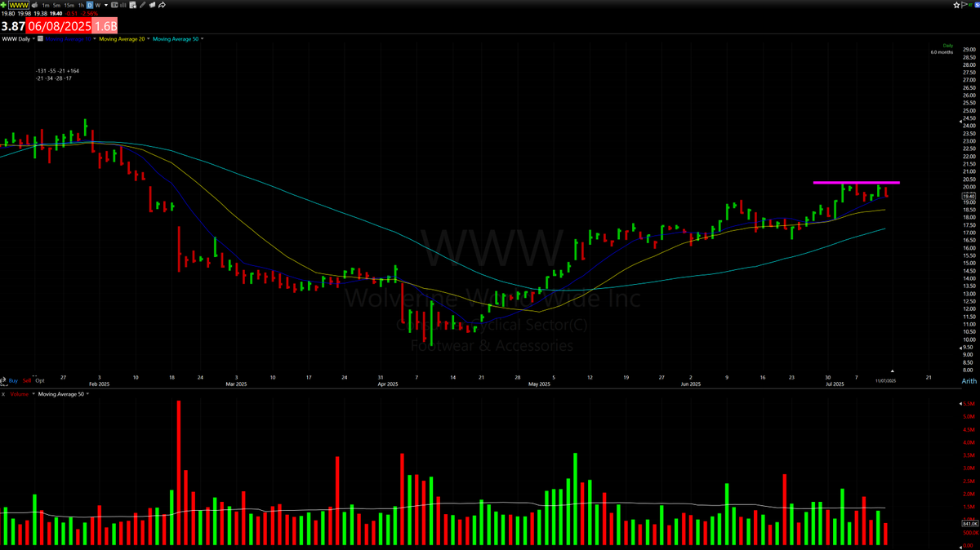Click the 06/08/2025 date box
Image resolution: width=980 pixels, height=550 pixels.
59,26
